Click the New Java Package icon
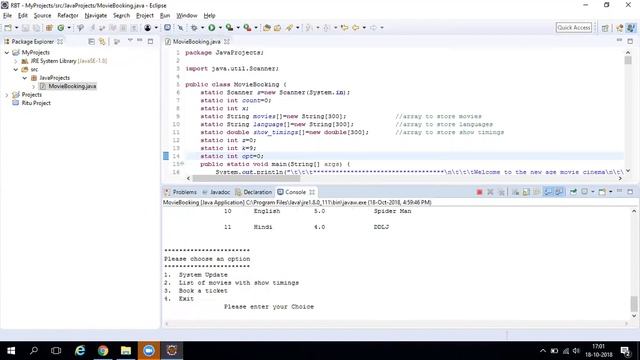 coord(49,28)
